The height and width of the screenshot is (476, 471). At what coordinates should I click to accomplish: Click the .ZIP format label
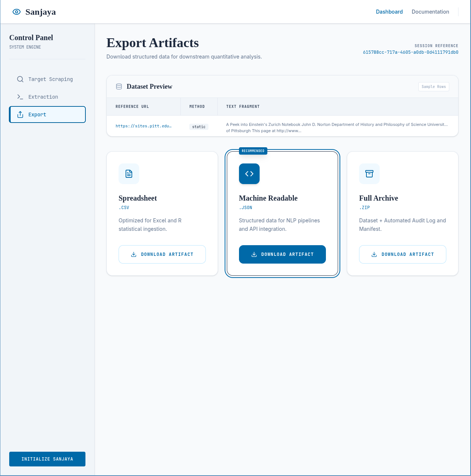tap(365, 208)
